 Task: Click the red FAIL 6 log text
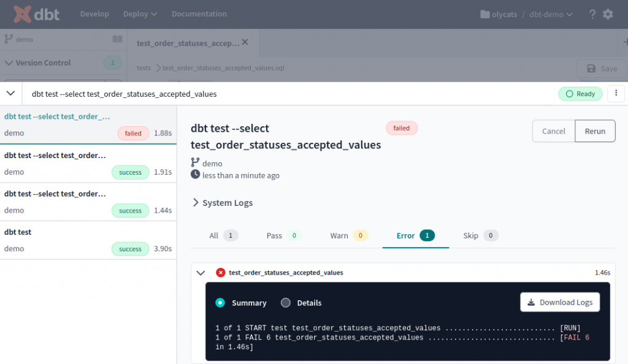click(x=576, y=338)
